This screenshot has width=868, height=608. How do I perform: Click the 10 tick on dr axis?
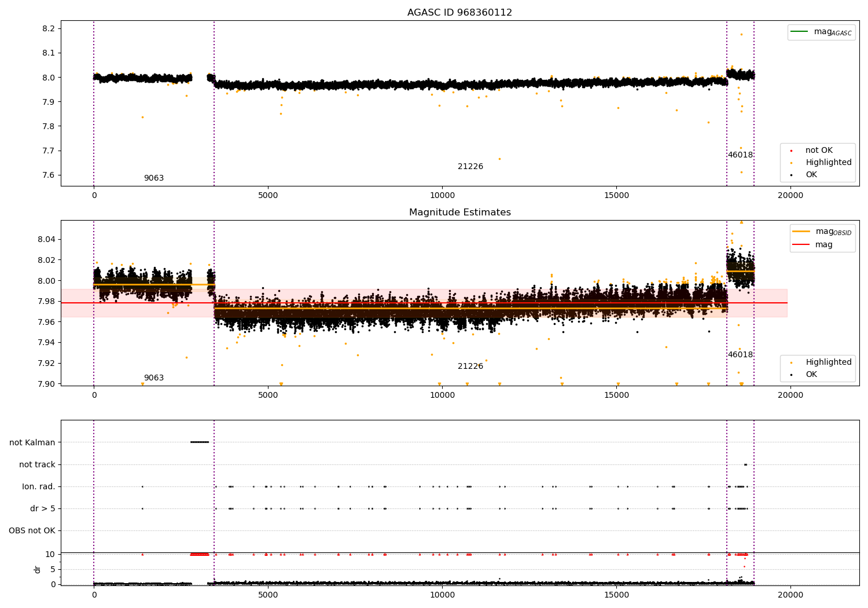pyautogui.click(x=50, y=554)
